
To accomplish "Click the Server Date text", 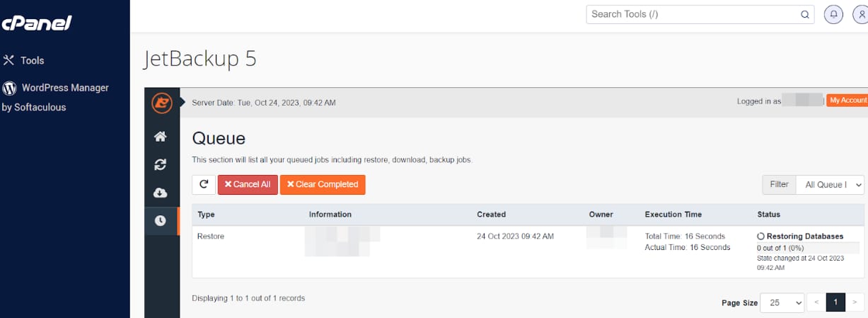I will (264, 103).
